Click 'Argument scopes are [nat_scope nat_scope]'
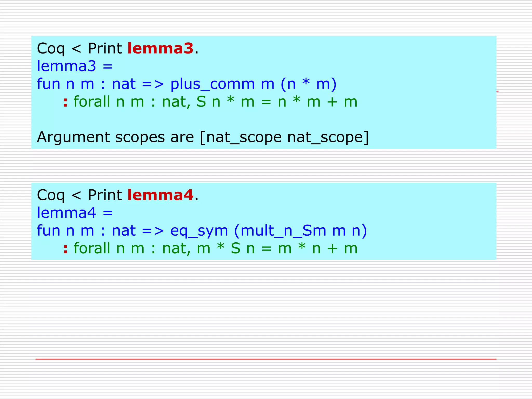Viewport: 532px width, 399px height. click(x=203, y=137)
